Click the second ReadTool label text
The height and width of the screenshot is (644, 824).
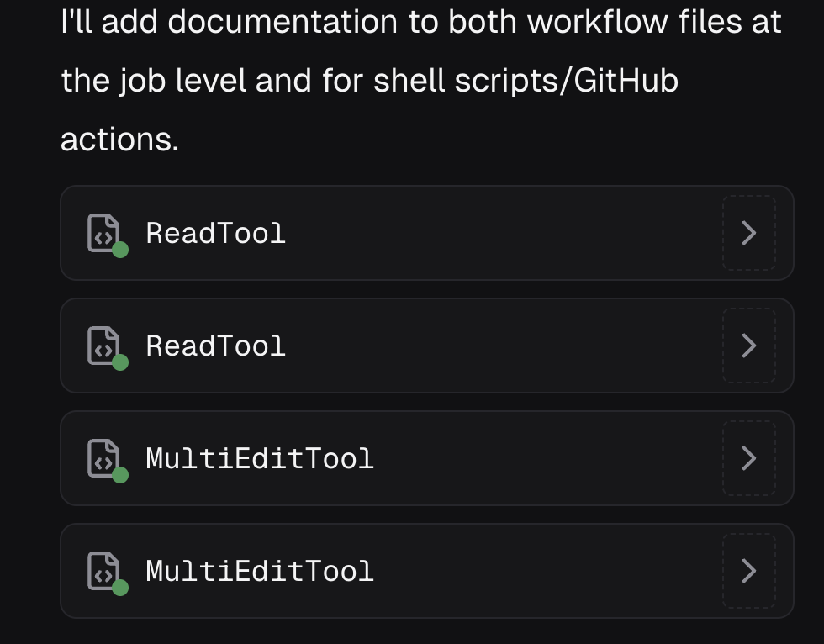coord(215,346)
